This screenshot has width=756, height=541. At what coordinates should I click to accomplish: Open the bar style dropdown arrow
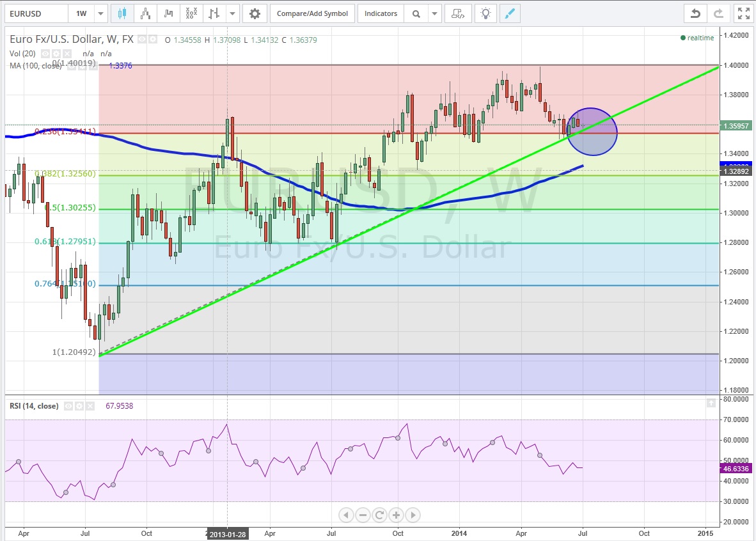[232, 13]
